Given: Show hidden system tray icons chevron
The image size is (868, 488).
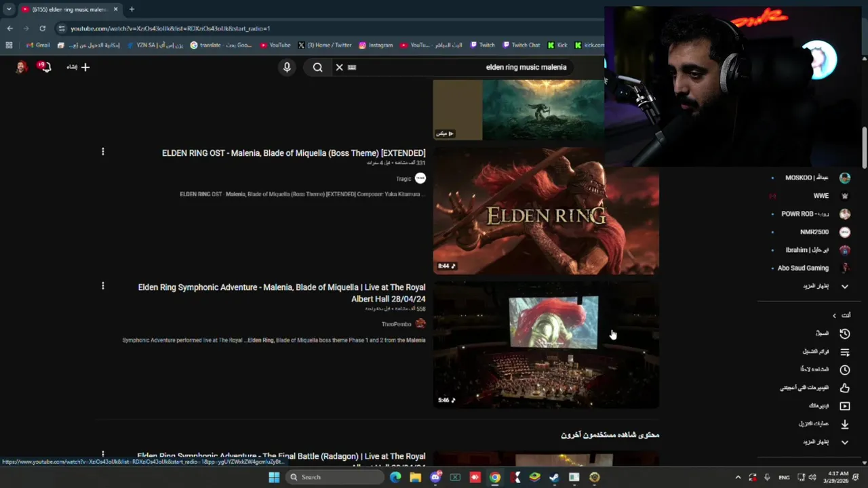Looking at the screenshot, I should click(738, 477).
